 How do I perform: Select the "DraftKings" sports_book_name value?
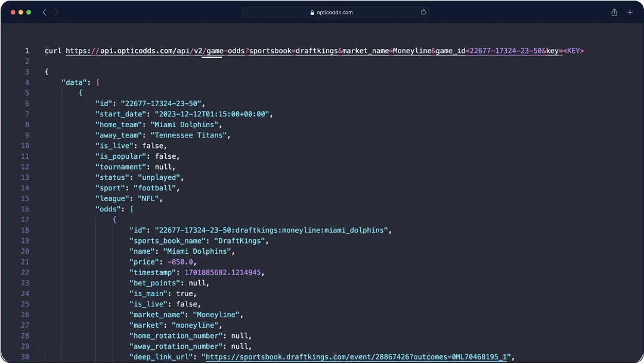[x=240, y=241]
